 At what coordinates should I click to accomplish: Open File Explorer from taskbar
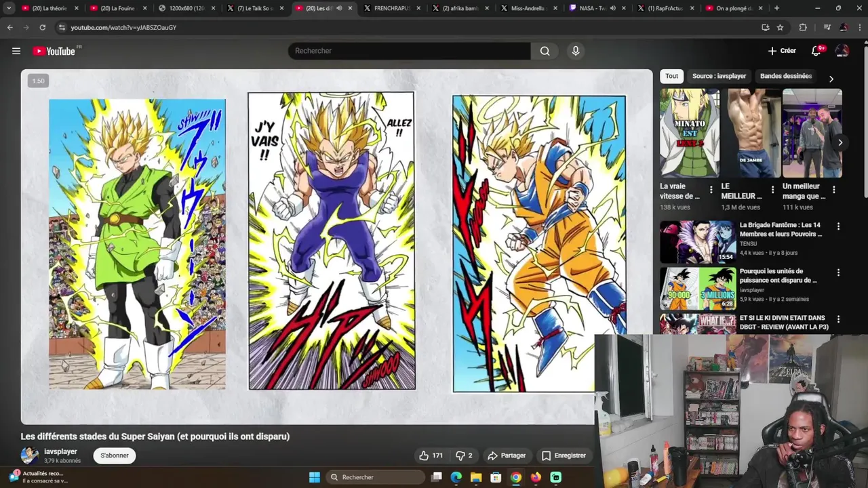(x=476, y=477)
